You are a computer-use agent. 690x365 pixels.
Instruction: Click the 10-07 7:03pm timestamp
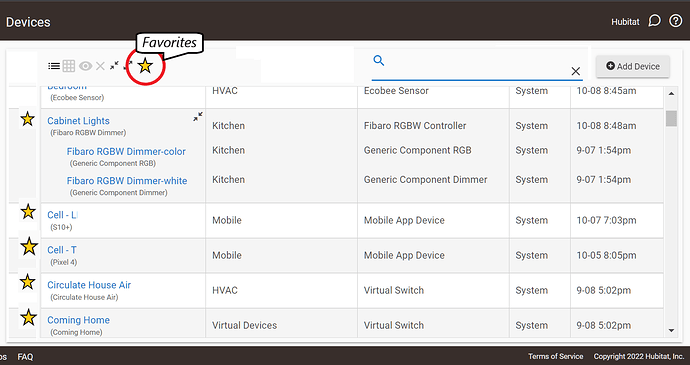[606, 220]
